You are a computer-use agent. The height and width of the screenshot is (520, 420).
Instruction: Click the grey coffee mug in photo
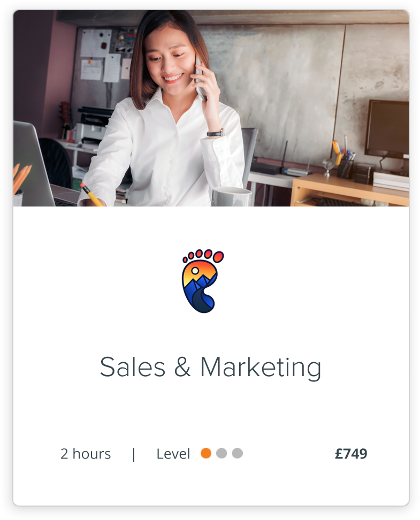pos(232,197)
